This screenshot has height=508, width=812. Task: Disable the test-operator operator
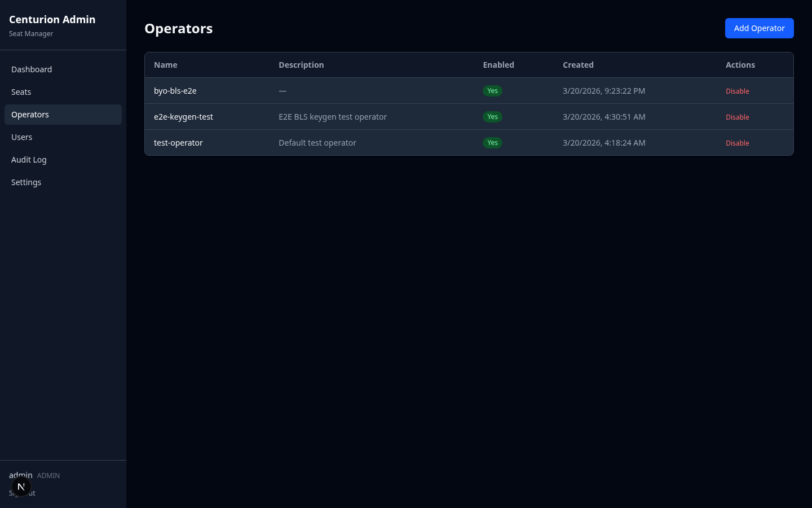click(738, 143)
